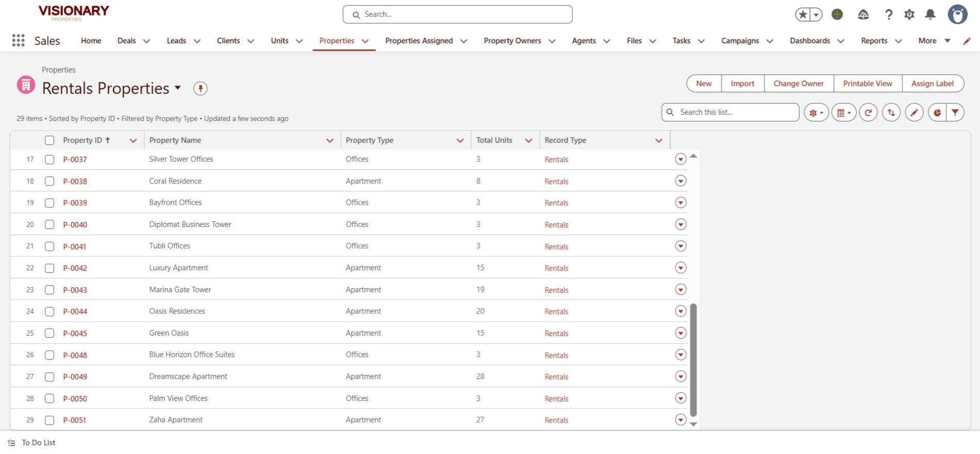Open the App Launcher grid icon
980x454 pixels.
pyautogui.click(x=18, y=41)
